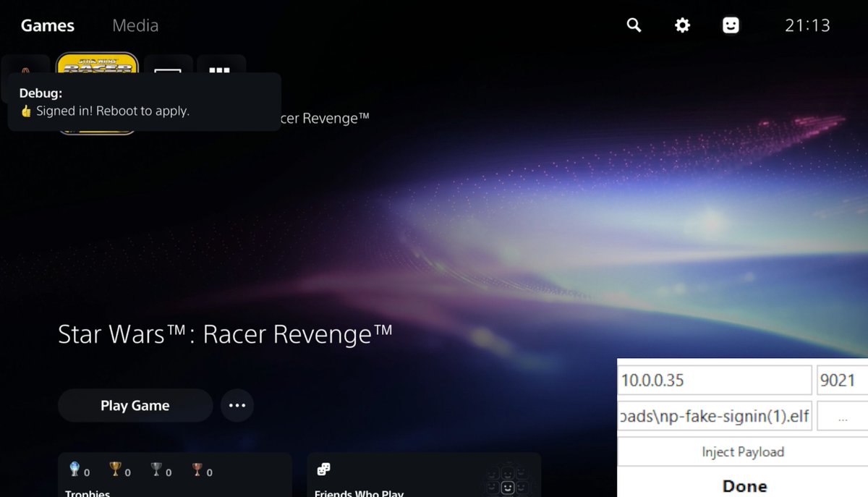Image resolution: width=868 pixels, height=497 pixels.
Task: Click the Debug notification popup
Action: [145, 102]
